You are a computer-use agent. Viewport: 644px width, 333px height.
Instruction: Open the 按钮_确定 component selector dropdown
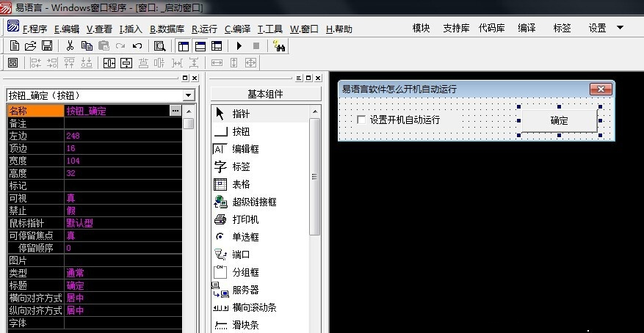tap(189, 95)
